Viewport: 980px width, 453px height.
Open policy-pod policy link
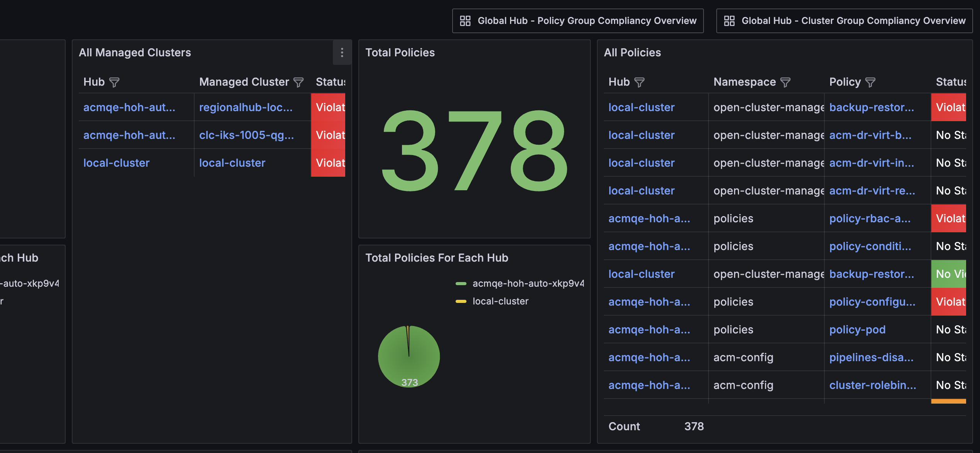pos(857,330)
